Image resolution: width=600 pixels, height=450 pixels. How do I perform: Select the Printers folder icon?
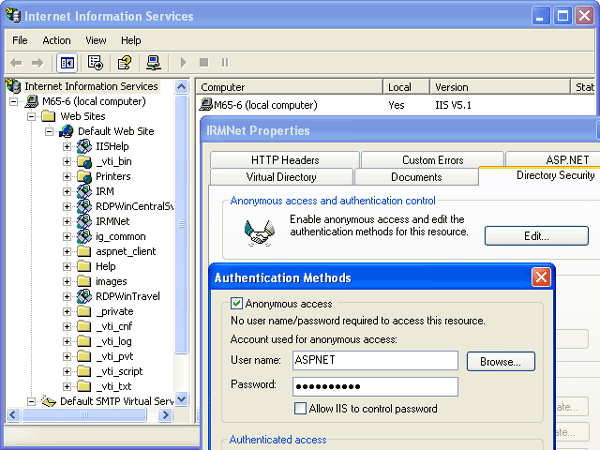[x=84, y=176]
